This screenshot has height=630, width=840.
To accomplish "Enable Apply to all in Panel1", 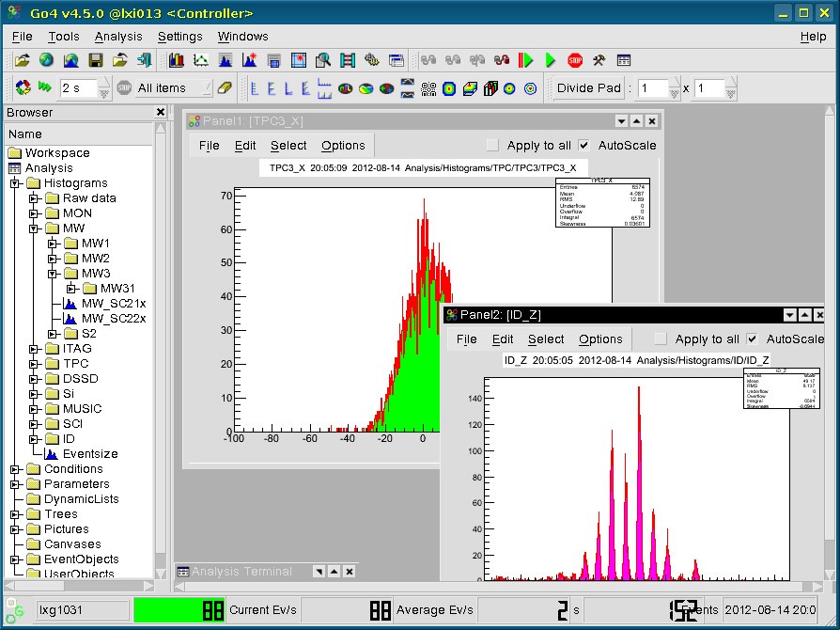I will click(493, 146).
